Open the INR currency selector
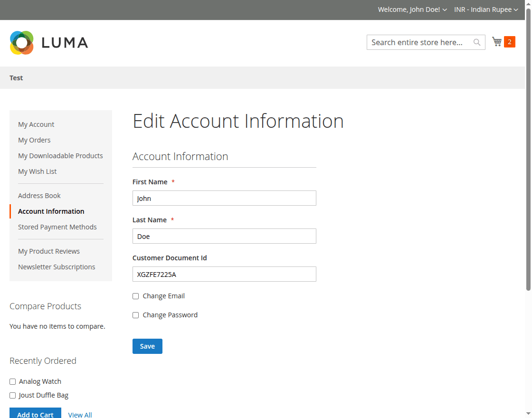This screenshot has width=532, height=418. pos(485,9)
